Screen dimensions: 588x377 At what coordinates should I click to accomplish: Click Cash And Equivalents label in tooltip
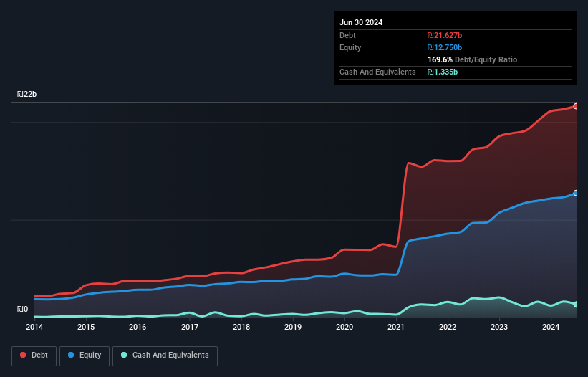click(377, 72)
